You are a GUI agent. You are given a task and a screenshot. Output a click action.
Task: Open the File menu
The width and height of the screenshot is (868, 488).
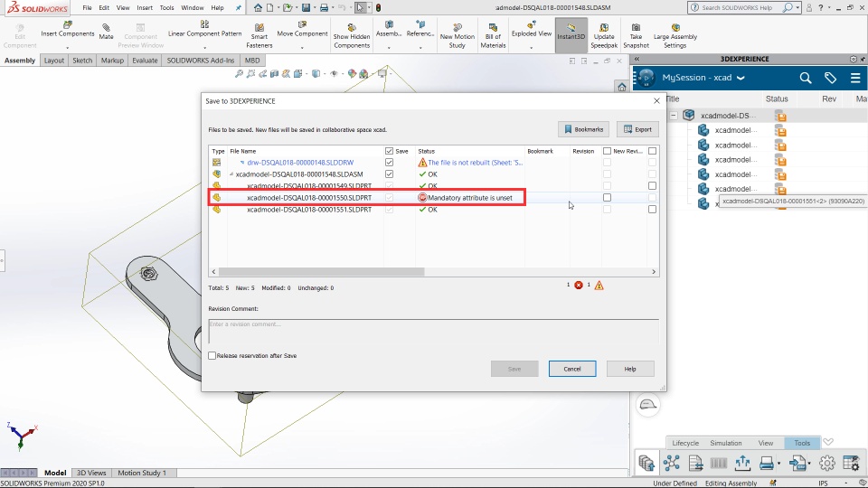point(87,8)
